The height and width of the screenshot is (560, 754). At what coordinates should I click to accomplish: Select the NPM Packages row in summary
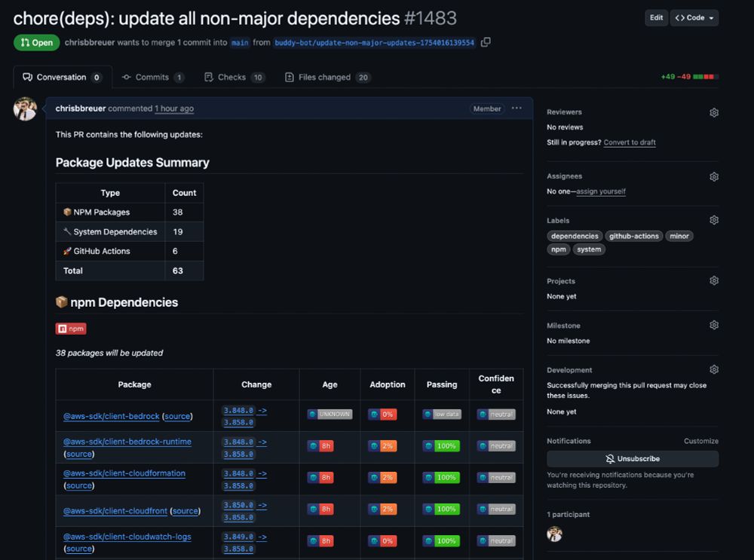130,212
